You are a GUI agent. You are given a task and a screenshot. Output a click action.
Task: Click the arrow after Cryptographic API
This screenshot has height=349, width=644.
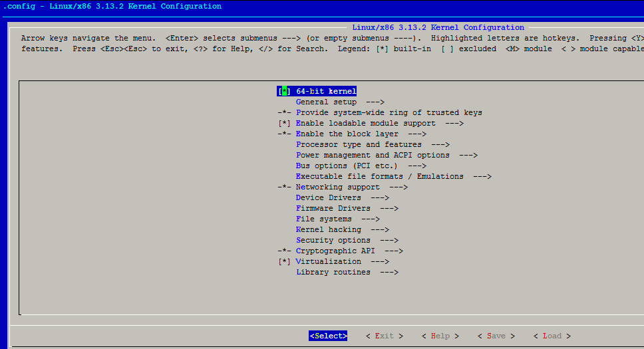coord(393,251)
